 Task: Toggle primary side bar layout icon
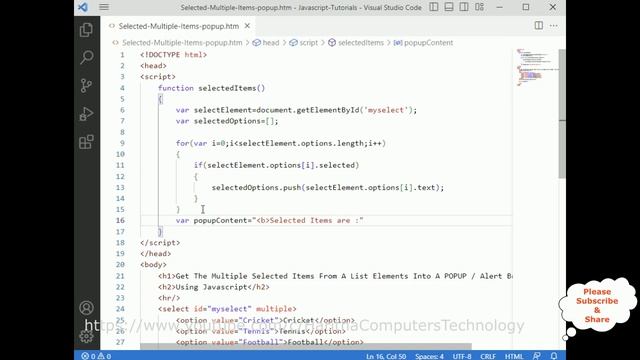point(434,7)
